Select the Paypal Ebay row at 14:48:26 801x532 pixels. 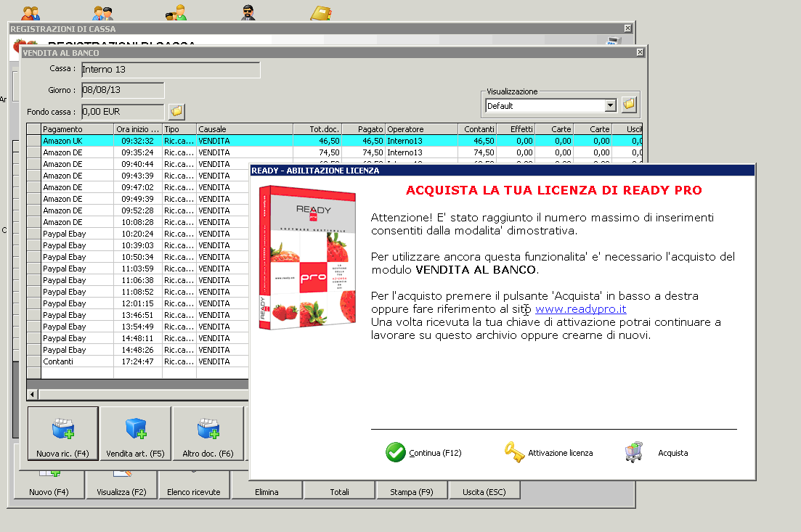coord(138,350)
